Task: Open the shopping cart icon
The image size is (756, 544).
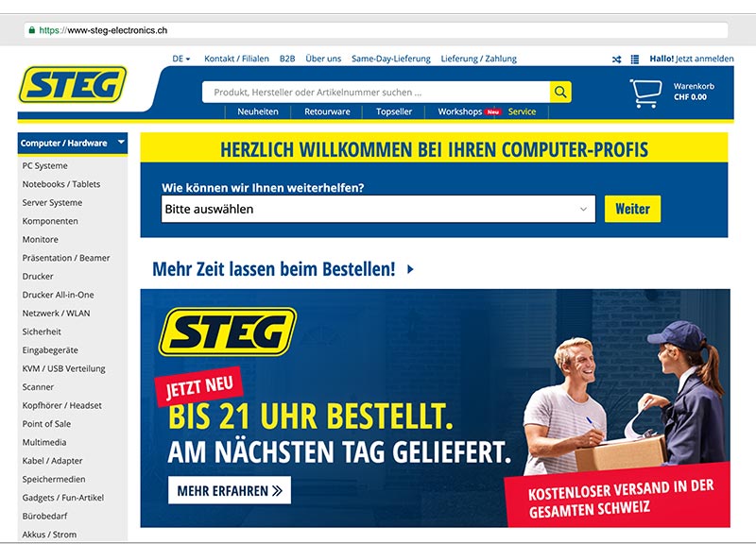Action: tap(645, 93)
